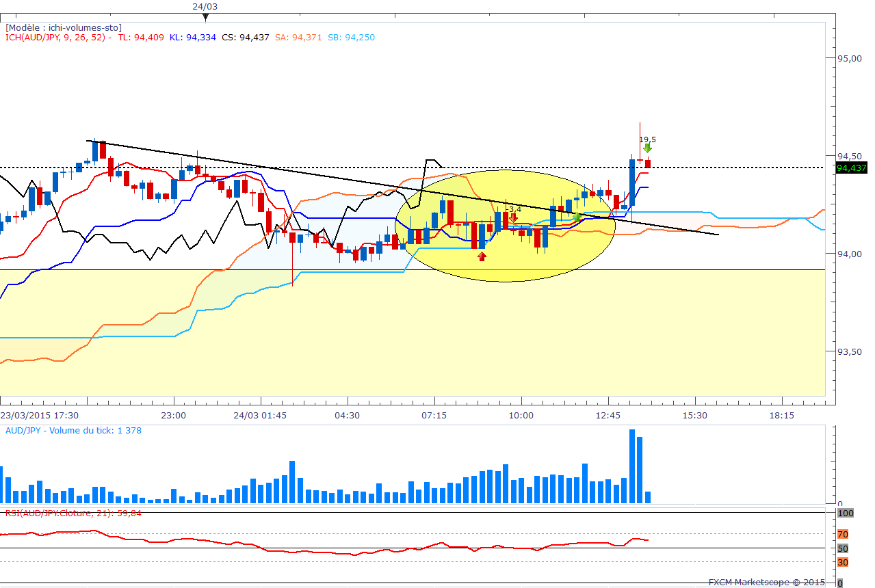This screenshot has width=875, height=588.
Task: Click the TL: 94,409 Tenkan value
Action: coord(140,38)
